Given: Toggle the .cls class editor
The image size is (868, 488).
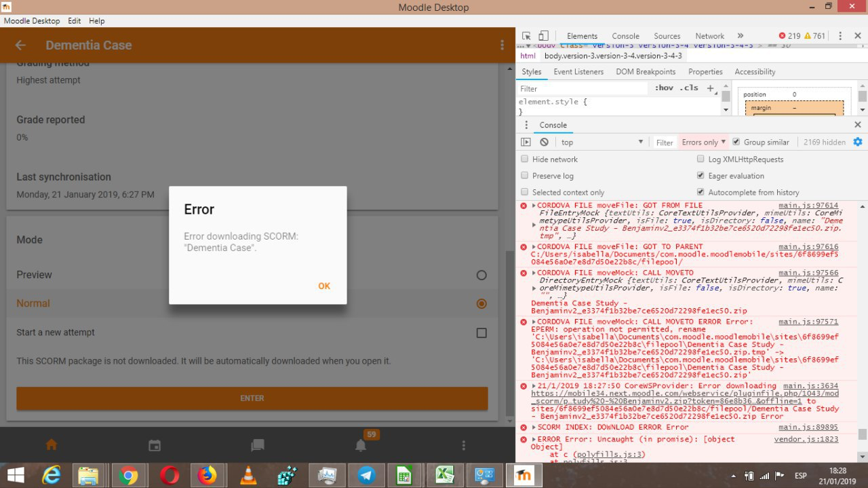Looking at the screenshot, I should [688, 88].
